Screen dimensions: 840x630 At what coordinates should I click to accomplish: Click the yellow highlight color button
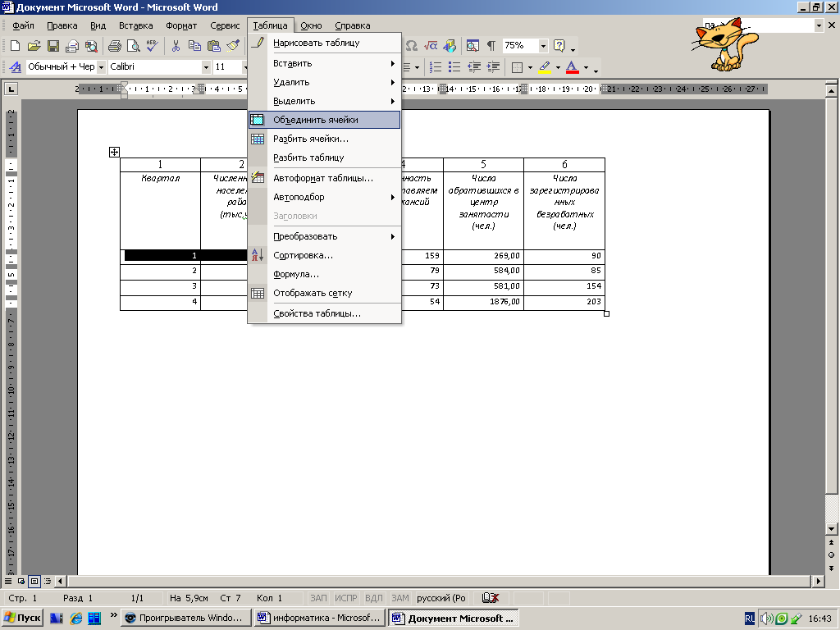544,67
